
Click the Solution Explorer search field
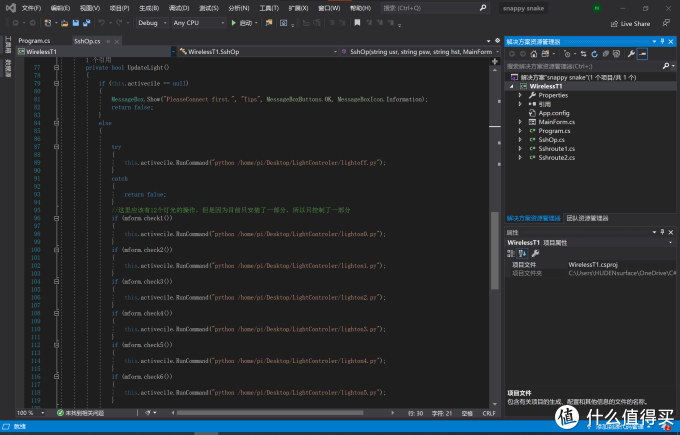584,66
